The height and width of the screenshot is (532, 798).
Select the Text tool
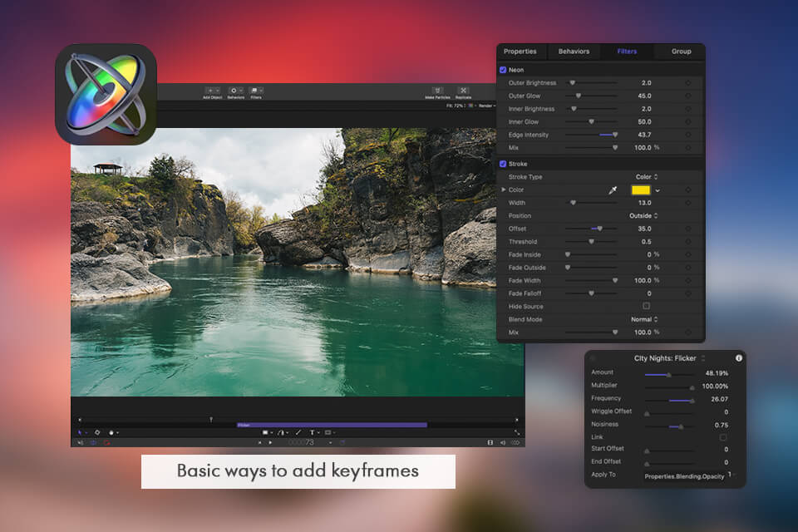pos(313,433)
